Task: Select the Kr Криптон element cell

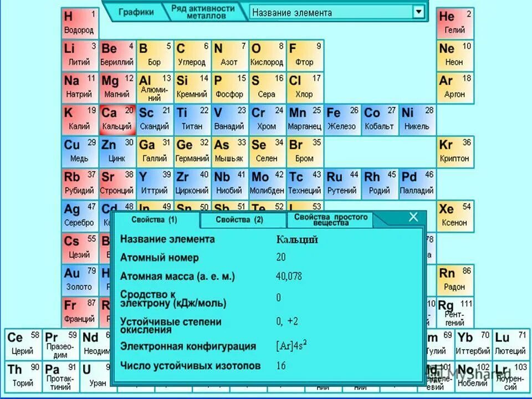Action: [455, 152]
